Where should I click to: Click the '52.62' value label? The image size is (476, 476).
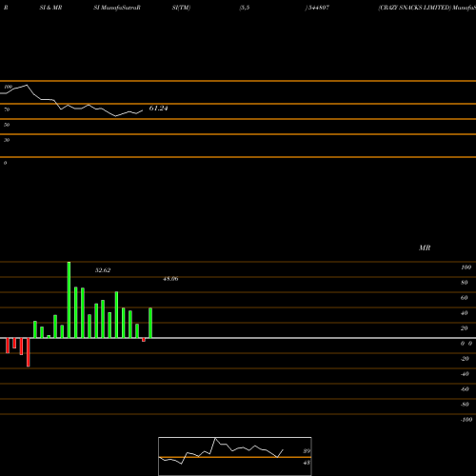point(103,270)
